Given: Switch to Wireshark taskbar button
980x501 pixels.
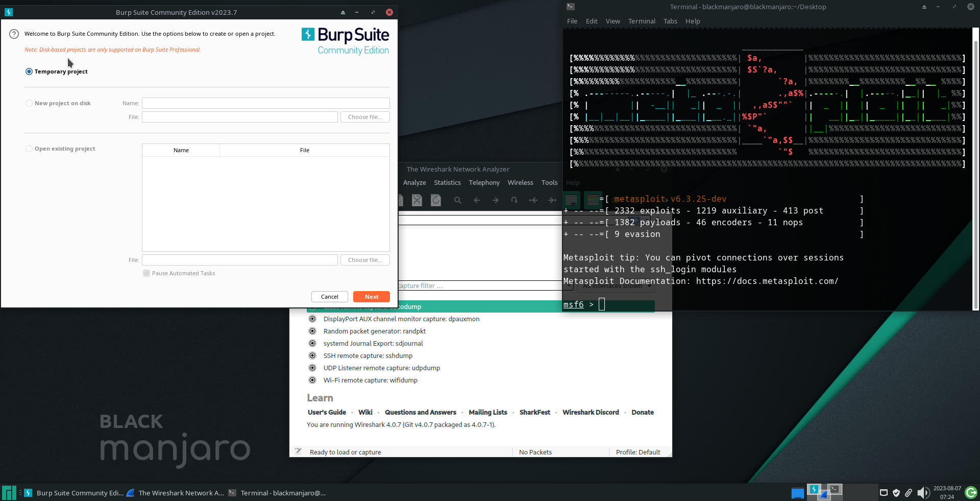Looking at the screenshot, I should click(x=175, y=493).
